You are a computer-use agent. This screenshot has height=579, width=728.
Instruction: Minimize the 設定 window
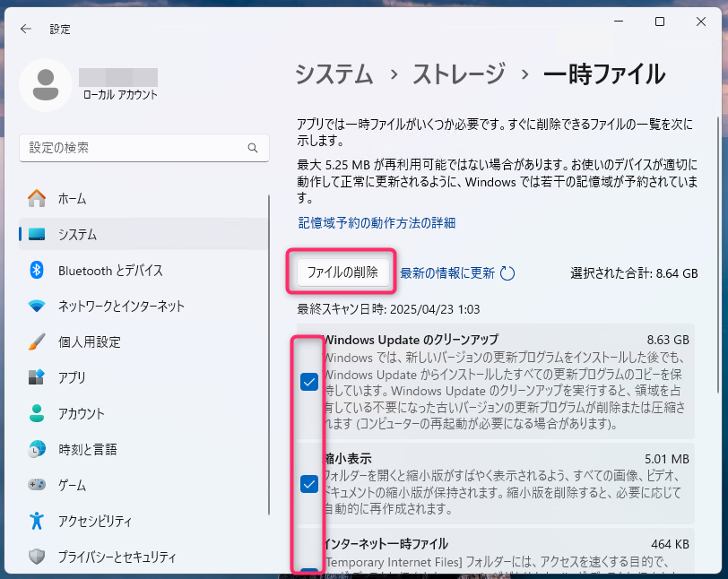click(x=619, y=22)
